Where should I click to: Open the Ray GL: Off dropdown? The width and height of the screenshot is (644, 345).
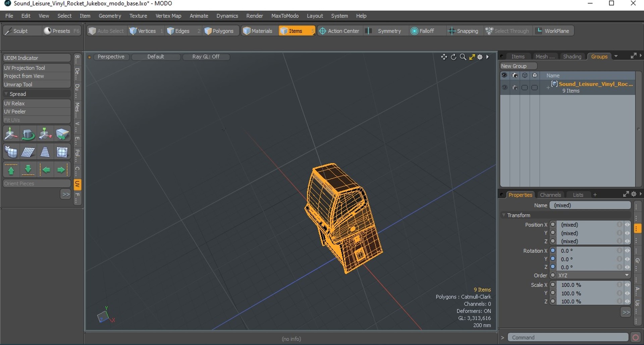[206, 57]
